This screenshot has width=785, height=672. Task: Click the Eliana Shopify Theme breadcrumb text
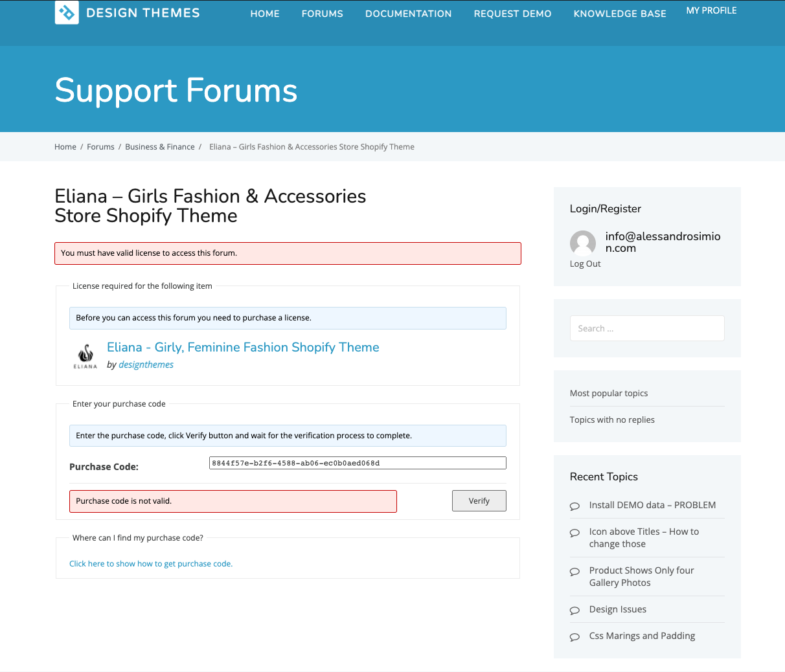coord(312,147)
